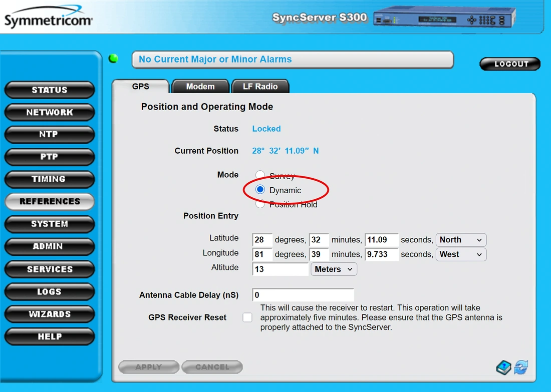This screenshot has height=392, width=551.
Task: Open the longitude West direction dropdown
Action: (460, 254)
